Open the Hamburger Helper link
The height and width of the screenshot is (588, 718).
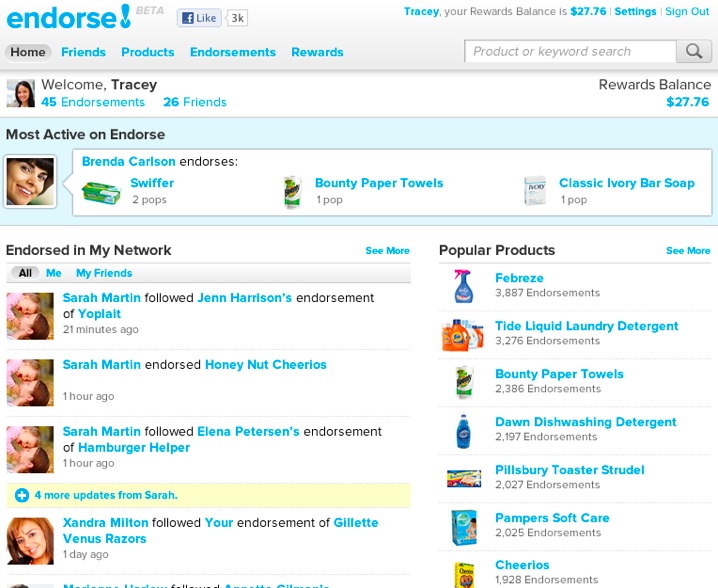[x=134, y=447]
